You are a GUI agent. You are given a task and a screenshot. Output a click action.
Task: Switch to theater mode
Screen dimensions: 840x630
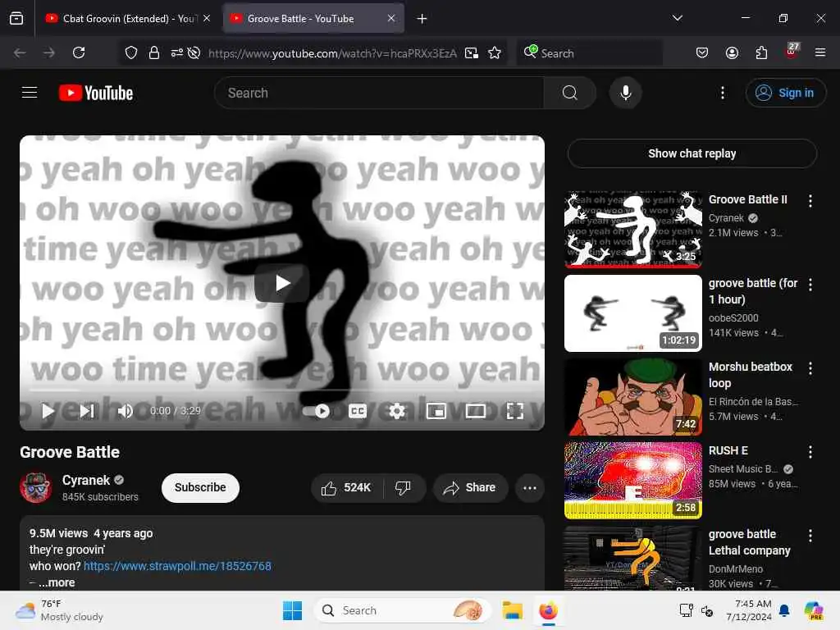click(475, 411)
